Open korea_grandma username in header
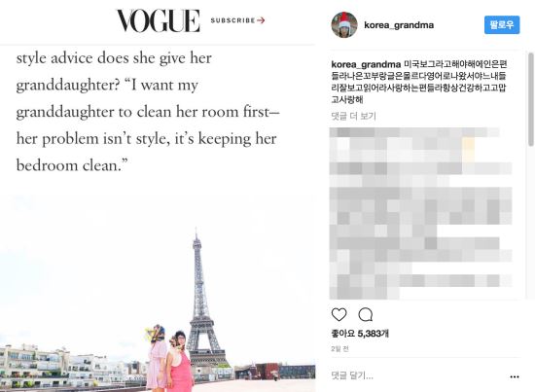 pyautogui.click(x=399, y=25)
